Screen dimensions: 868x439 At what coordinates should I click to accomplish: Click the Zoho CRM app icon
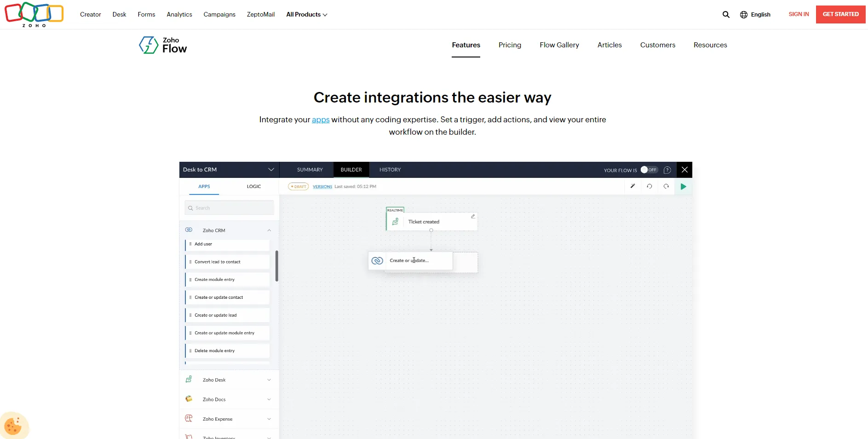(189, 230)
